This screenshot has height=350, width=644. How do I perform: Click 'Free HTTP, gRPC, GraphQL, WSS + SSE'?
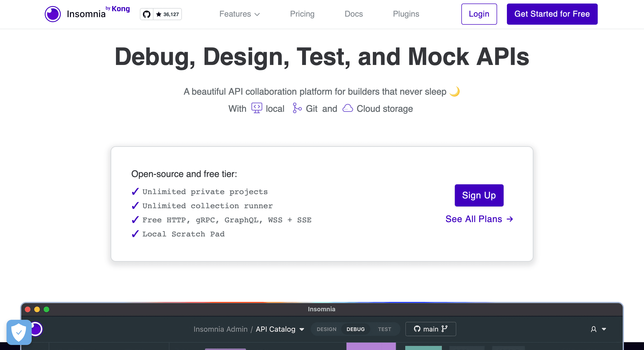(x=227, y=220)
